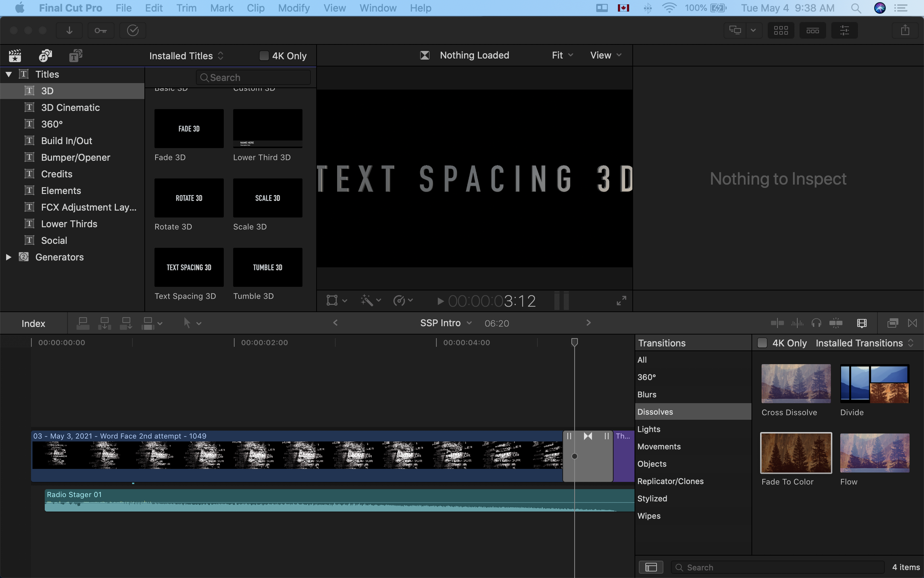Select the Dissolves transitions category
Viewport: 924px width, 578px height.
tap(693, 412)
